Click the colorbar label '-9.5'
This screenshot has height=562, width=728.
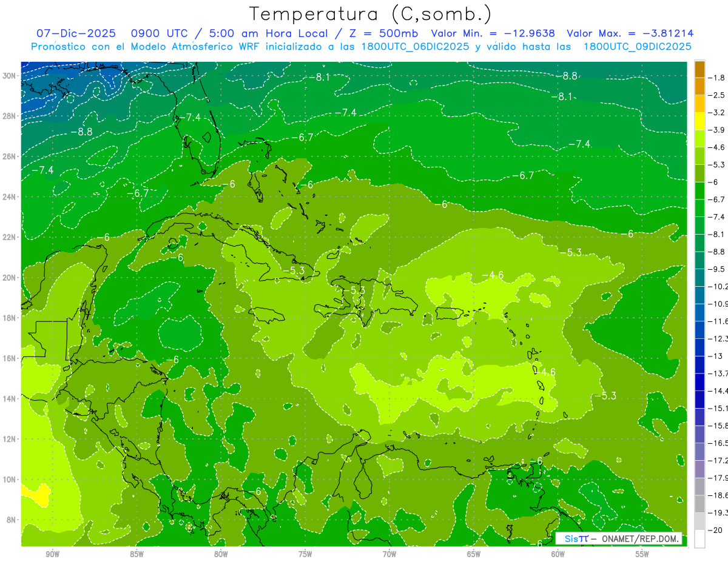[x=716, y=269]
